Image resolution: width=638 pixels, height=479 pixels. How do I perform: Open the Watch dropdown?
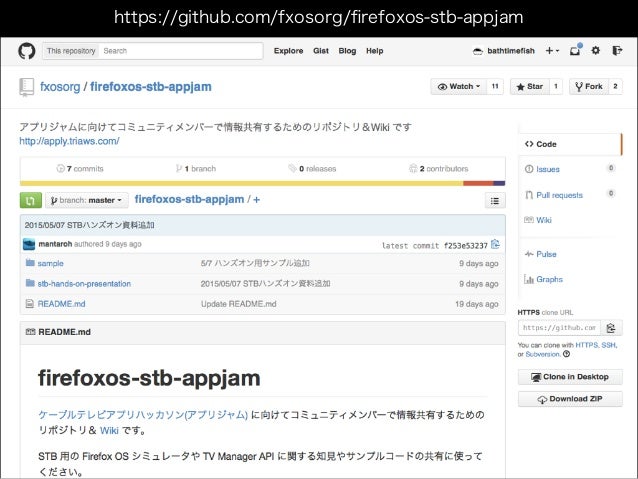tap(459, 86)
